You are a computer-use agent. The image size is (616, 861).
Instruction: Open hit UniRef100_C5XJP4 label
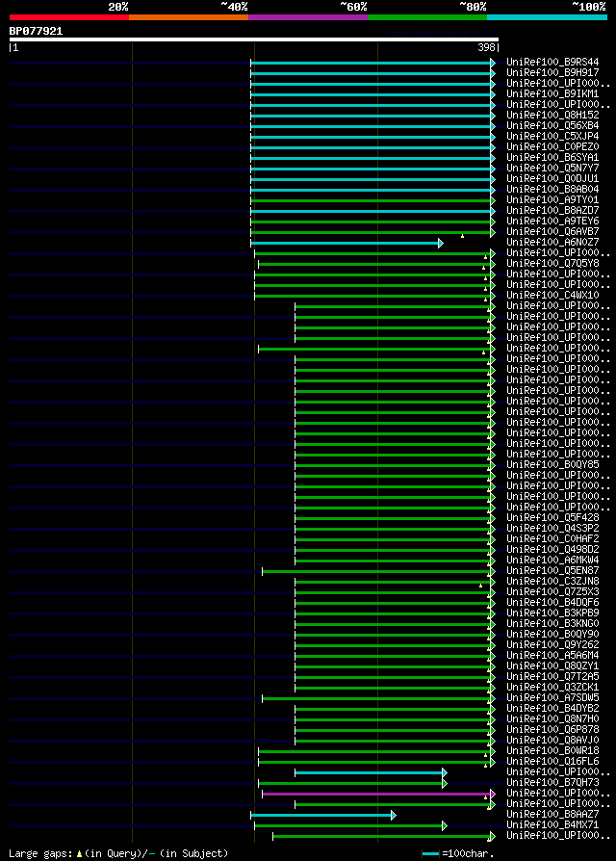point(552,136)
